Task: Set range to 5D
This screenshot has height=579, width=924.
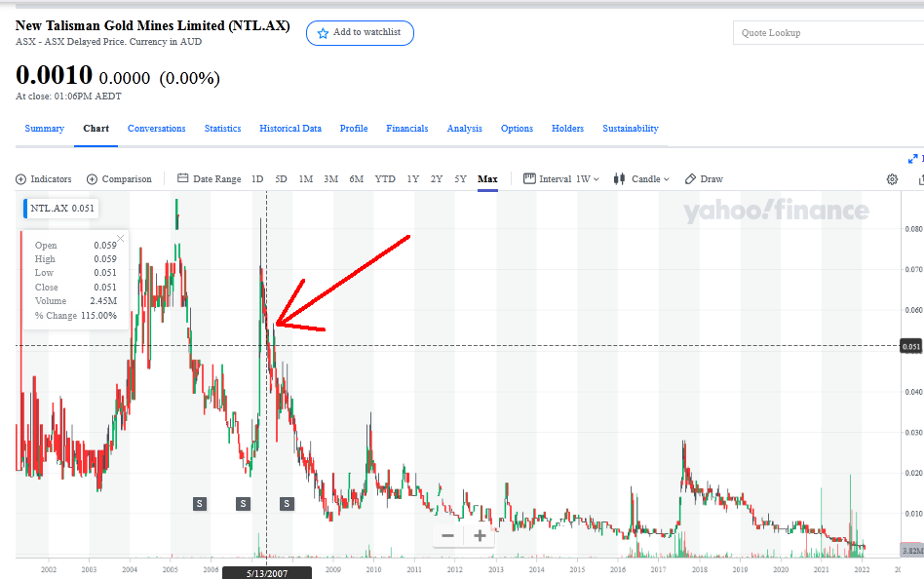Action: point(281,179)
